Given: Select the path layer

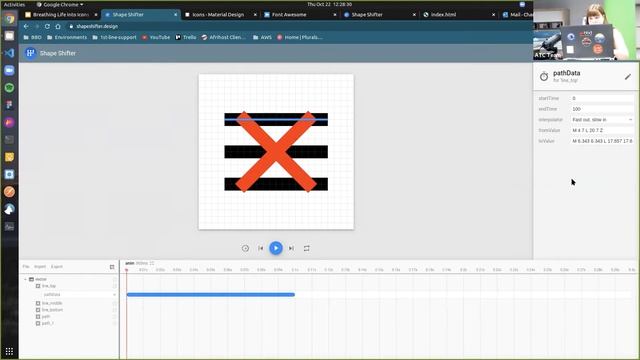Looking at the screenshot, I should 46,316.
